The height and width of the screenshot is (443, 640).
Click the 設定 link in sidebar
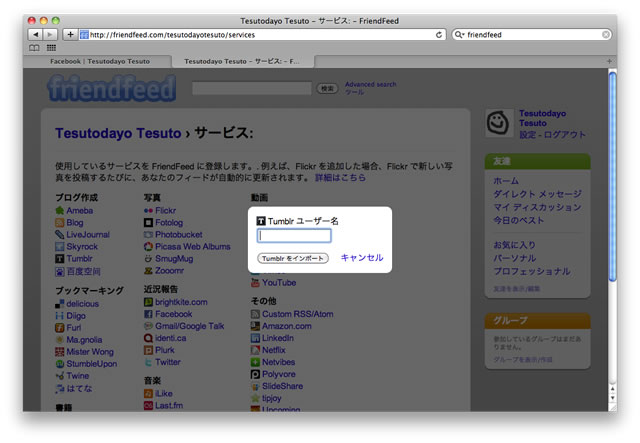click(527, 135)
